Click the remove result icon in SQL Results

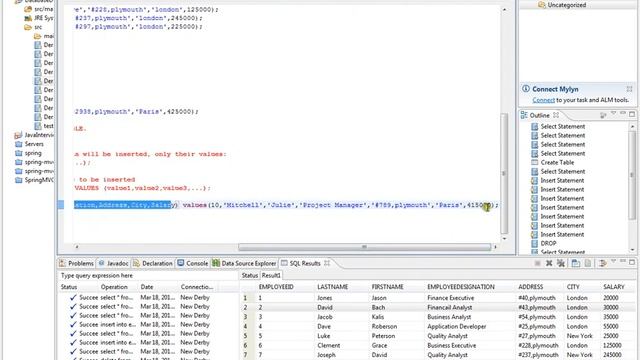pos(549,263)
